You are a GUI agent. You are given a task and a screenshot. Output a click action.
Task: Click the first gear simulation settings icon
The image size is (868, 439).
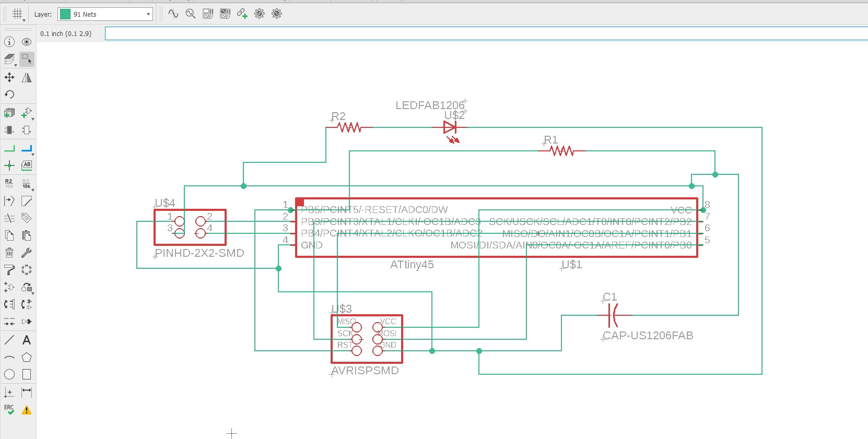click(x=260, y=14)
